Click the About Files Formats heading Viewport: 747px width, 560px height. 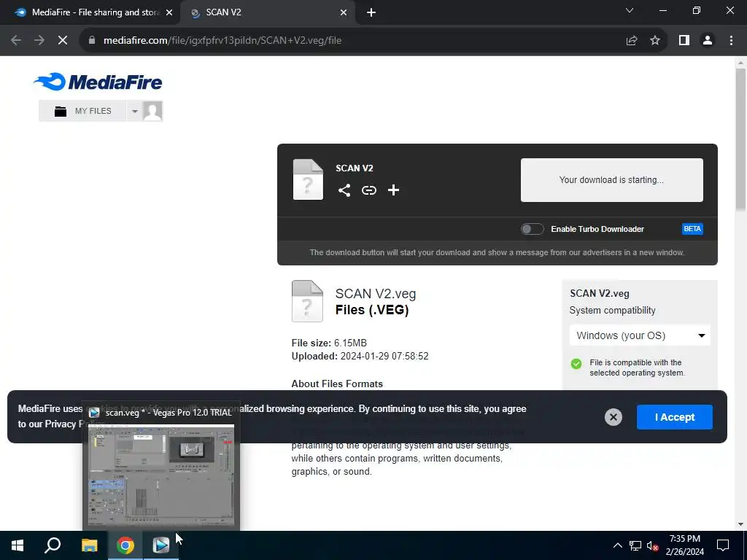pyautogui.click(x=337, y=384)
